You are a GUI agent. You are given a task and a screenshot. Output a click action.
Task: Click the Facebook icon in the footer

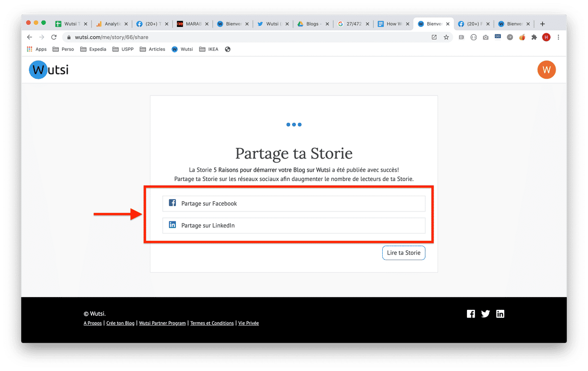[x=471, y=314]
